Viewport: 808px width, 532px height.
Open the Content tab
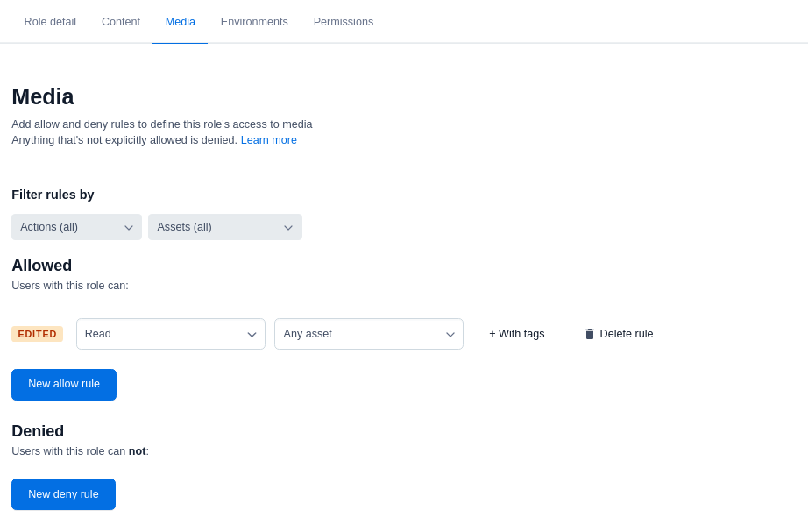click(x=121, y=22)
